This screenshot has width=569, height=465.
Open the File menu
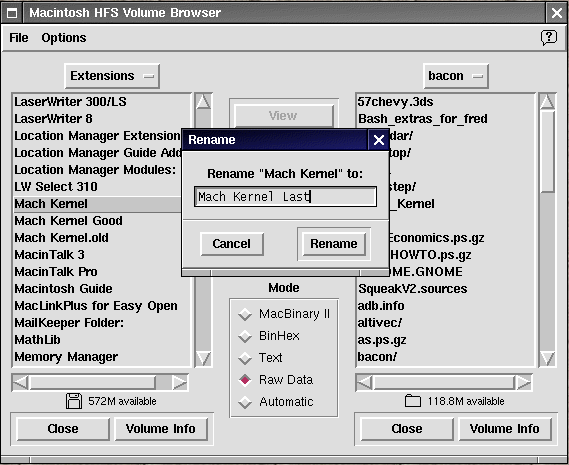point(19,38)
